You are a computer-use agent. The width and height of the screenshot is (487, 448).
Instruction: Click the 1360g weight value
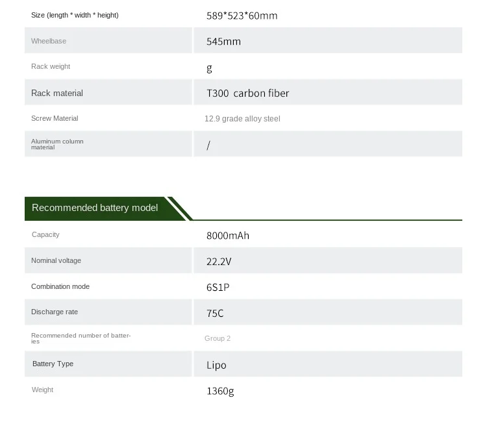tap(220, 391)
